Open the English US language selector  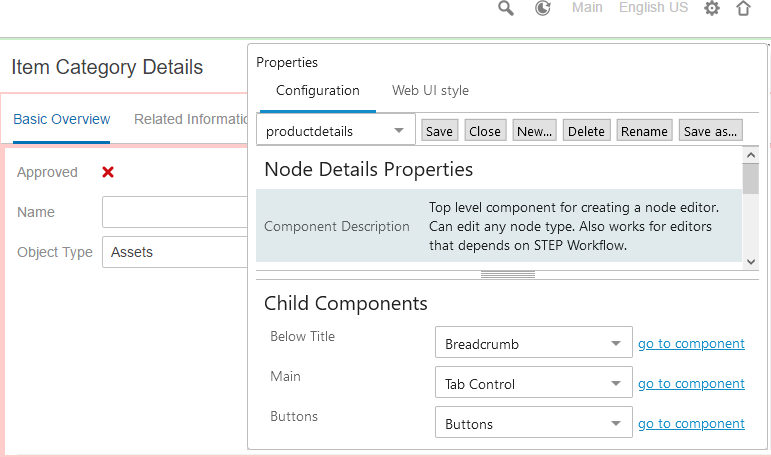point(653,8)
